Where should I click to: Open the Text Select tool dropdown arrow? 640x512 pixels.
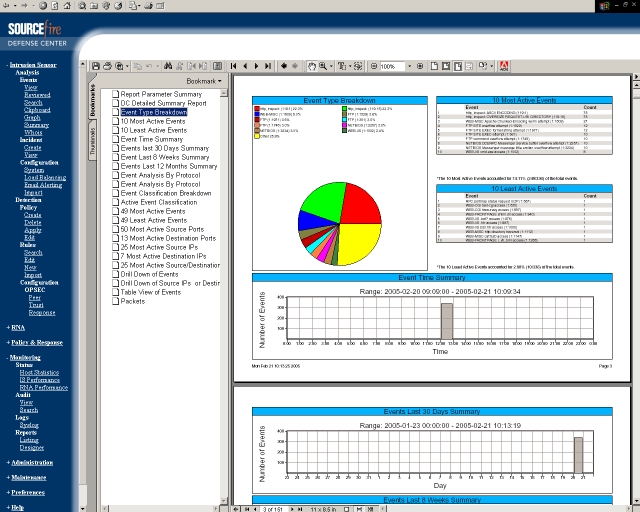pyautogui.click(x=350, y=66)
